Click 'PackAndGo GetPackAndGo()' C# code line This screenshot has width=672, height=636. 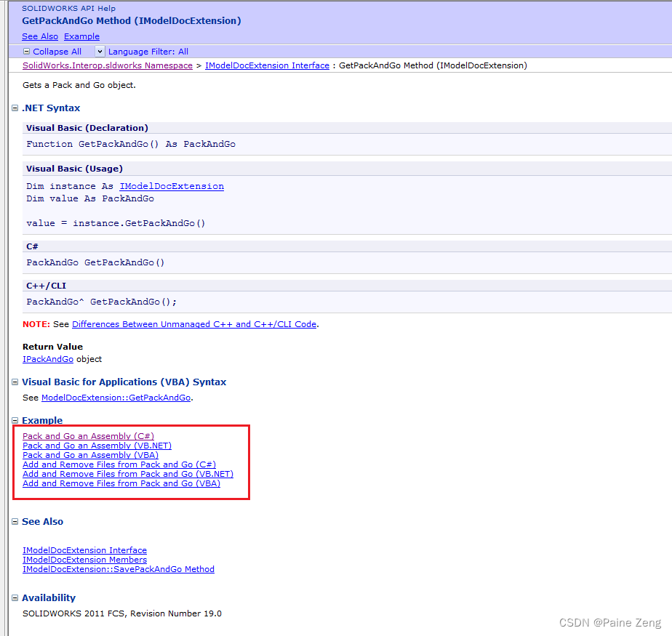click(95, 262)
